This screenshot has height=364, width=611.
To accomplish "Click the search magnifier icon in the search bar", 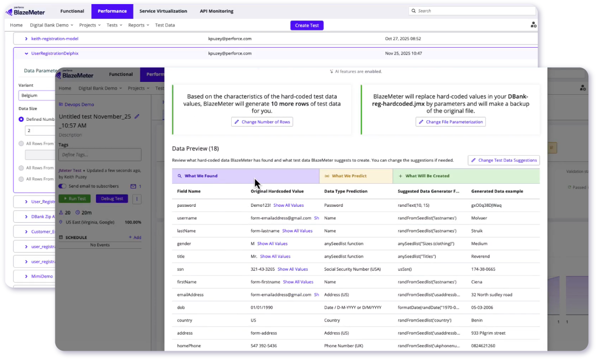I will click(414, 11).
